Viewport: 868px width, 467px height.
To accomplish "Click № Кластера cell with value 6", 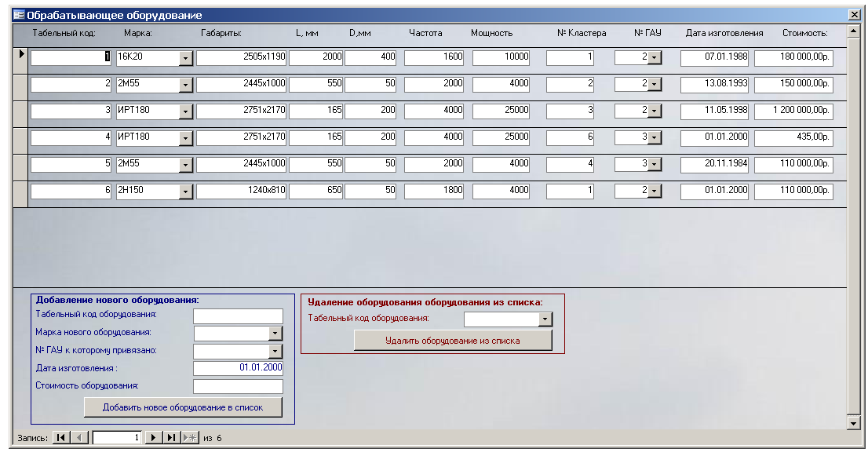I will pos(571,137).
